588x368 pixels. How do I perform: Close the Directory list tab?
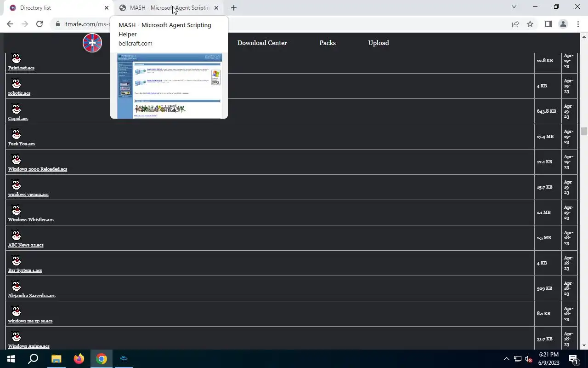tap(107, 8)
